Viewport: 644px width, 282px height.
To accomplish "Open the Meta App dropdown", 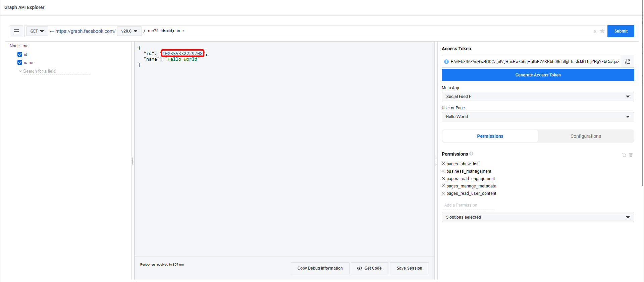I will tap(538, 97).
